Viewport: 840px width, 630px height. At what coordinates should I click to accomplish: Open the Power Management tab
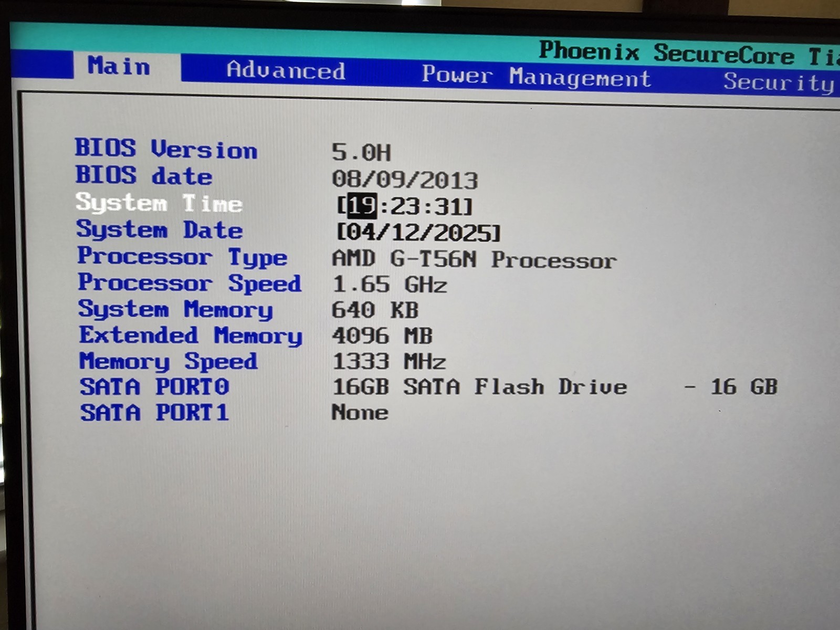537,77
